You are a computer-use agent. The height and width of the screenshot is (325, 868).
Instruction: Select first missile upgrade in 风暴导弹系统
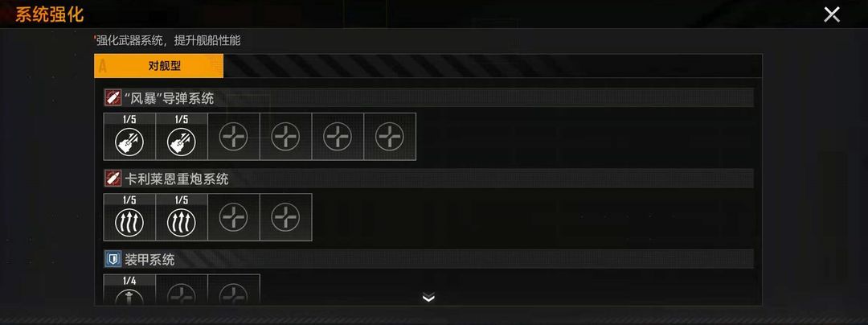[x=129, y=137]
